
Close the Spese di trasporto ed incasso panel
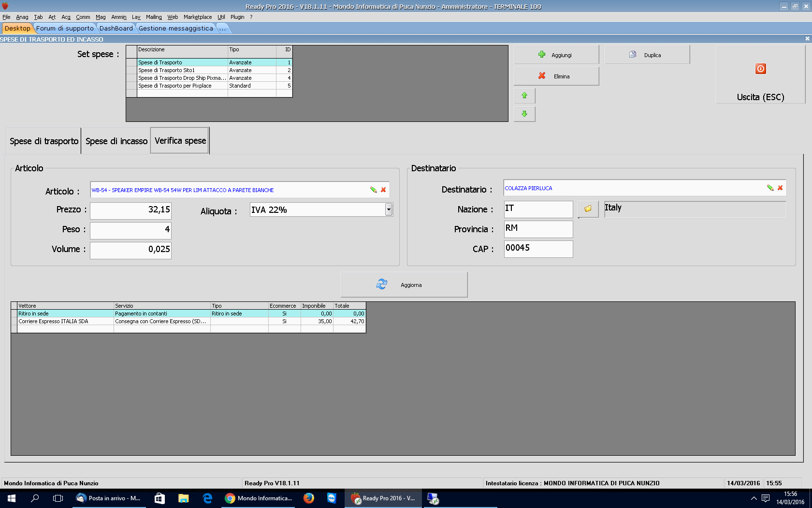coord(807,39)
